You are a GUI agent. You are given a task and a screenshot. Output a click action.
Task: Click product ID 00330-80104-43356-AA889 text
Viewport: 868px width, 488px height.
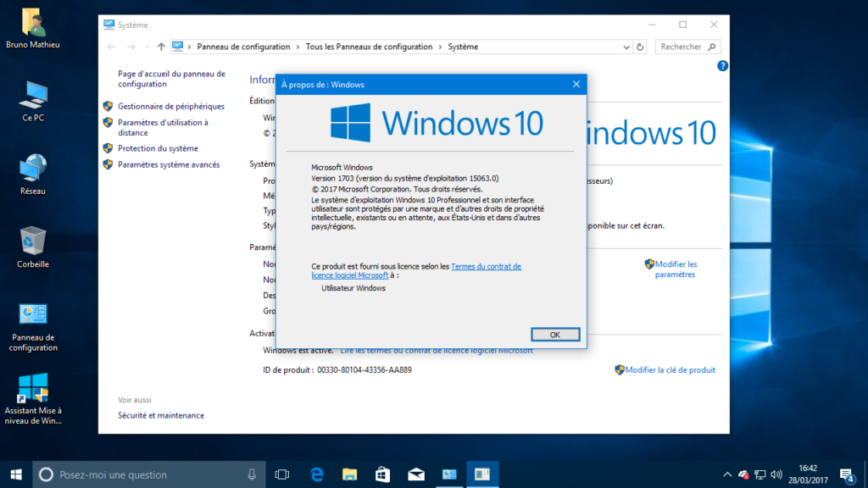click(364, 370)
